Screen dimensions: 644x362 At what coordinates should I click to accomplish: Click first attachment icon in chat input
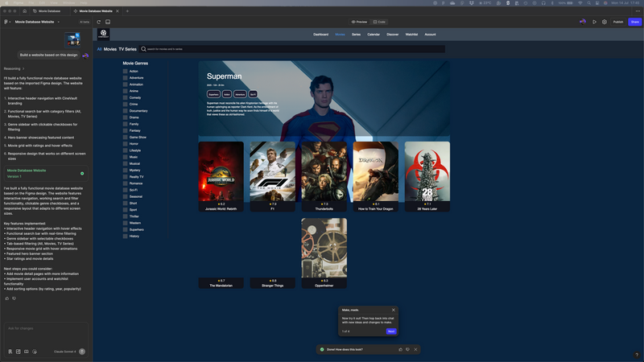click(10, 352)
